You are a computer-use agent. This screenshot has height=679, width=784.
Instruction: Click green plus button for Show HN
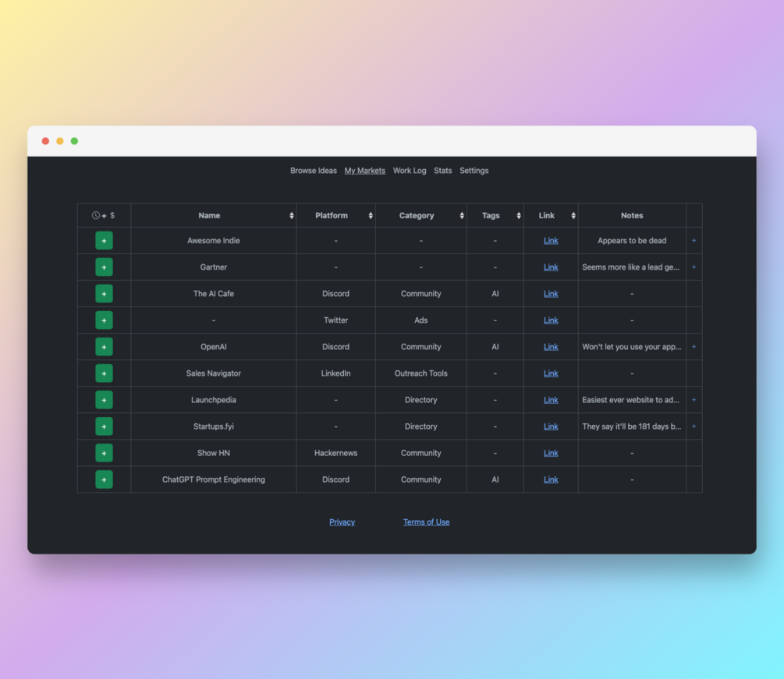click(x=104, y=453)
